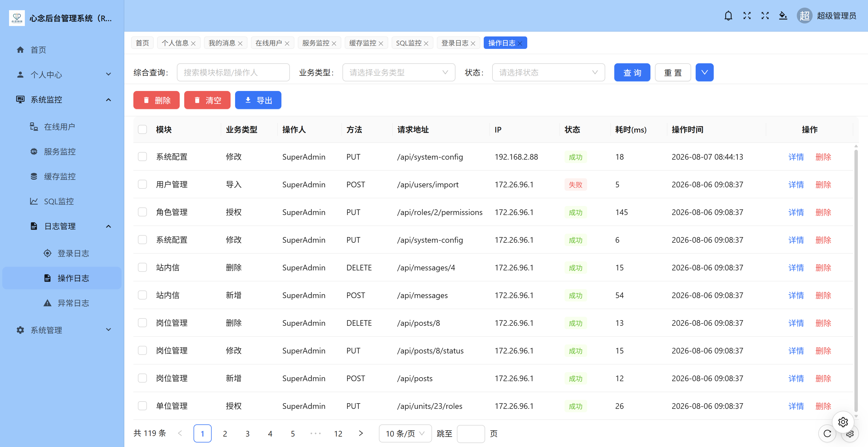Go to page 2 in pagination
This screenshot has height=447, width=868.
coord(225,433)
